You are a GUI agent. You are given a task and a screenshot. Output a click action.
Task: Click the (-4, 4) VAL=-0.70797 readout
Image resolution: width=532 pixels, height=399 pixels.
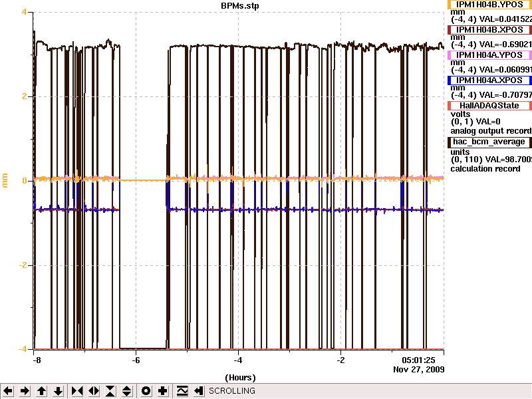click(491, 95)
